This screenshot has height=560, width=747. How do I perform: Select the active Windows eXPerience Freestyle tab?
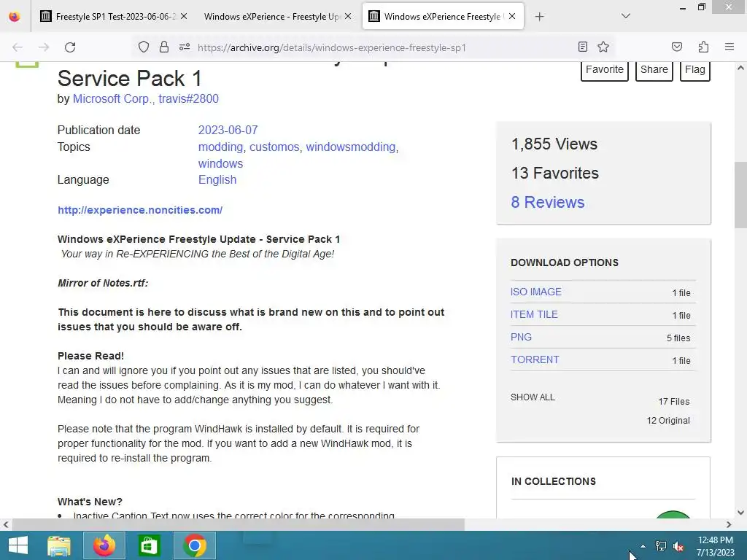[443, 17]
